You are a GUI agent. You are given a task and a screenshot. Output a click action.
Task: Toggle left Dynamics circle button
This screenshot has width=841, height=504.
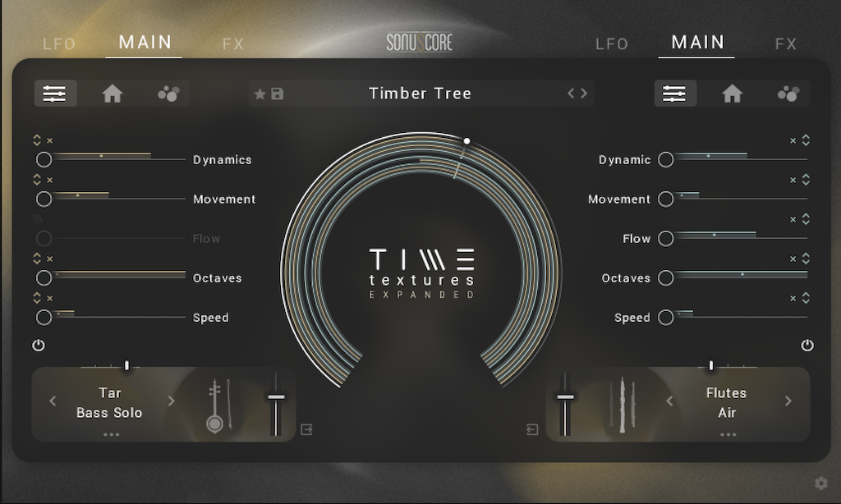[44, 159]
